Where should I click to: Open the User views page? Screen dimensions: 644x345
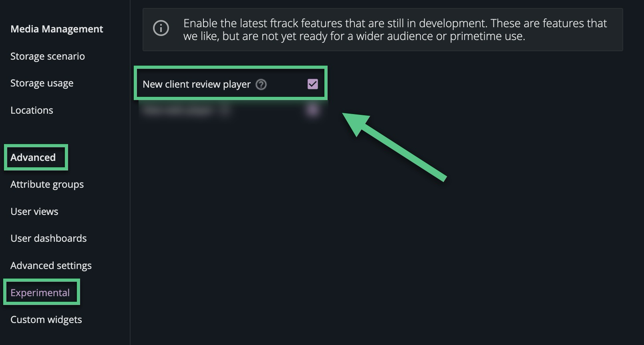click(x=34, y=211)
